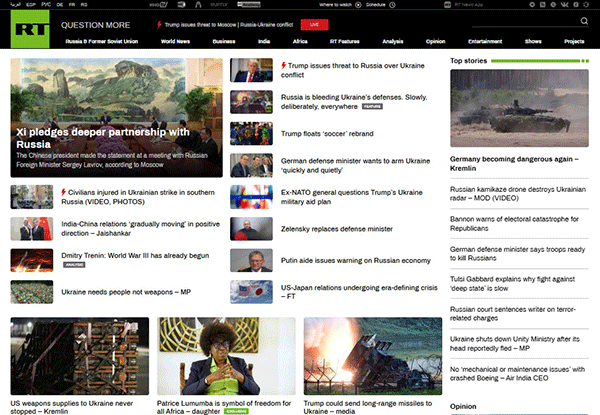Open Bannon warns of electoral catastrophe story
Image resolution: width=600 pixels, height=415 pixels.
pyautogui.click(x=514, y=223)
